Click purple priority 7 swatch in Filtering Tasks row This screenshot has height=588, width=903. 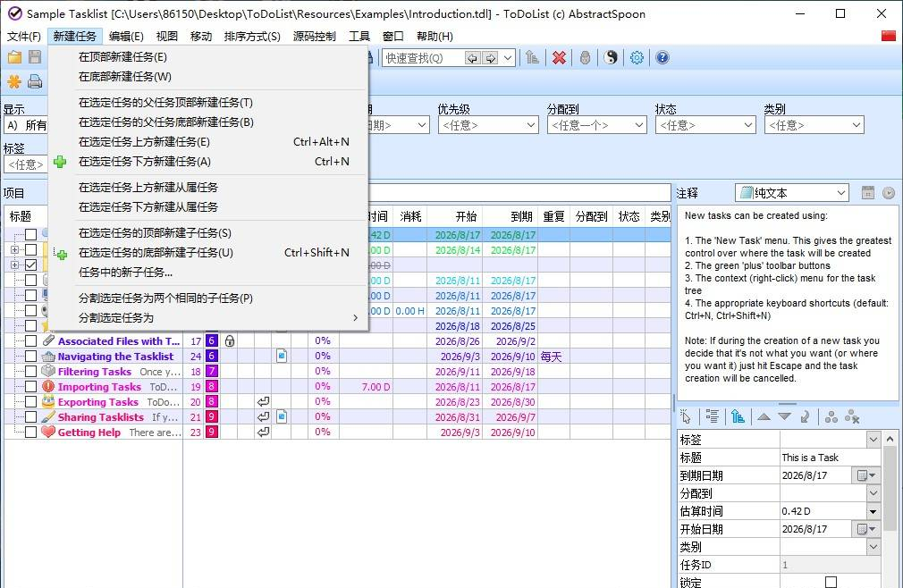pos(212,371)
